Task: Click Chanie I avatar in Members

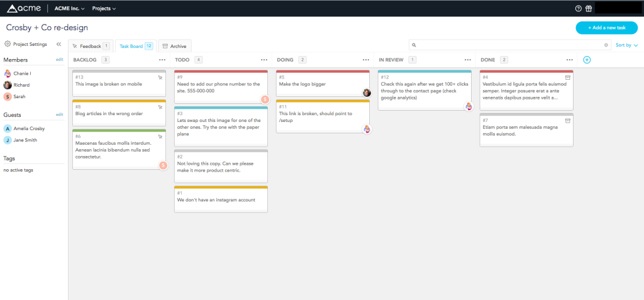Action: (8, 74)
